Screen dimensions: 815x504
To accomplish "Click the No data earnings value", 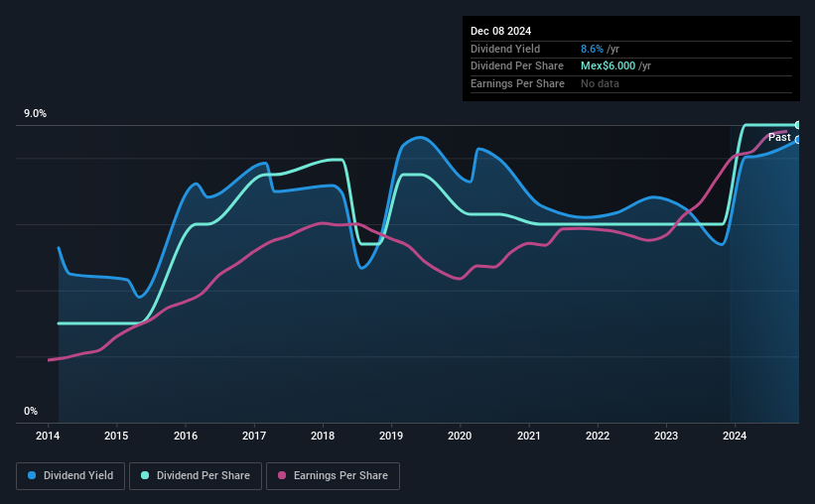I will pyautogui.click(x=600, y=83).
